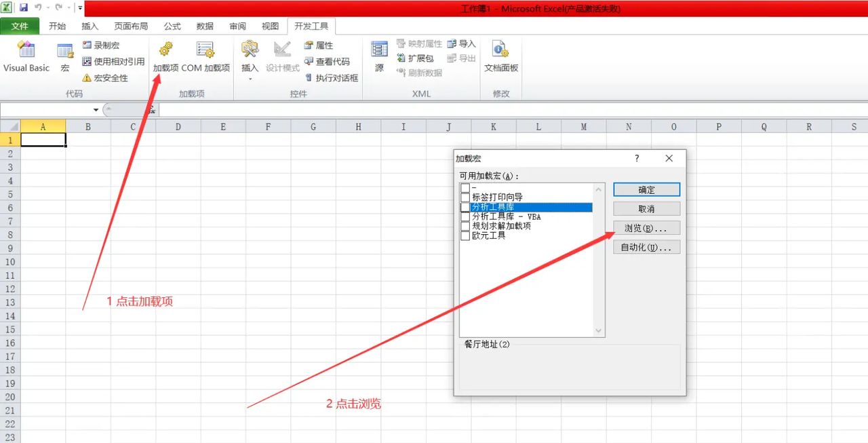Select the 开发工具 ribbon tab
The height and width of the screenshot is (443, 868).
[311, 26]
